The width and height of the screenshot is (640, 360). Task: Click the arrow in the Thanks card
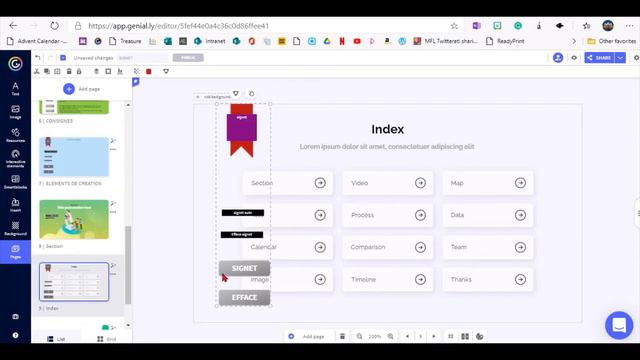520,280
